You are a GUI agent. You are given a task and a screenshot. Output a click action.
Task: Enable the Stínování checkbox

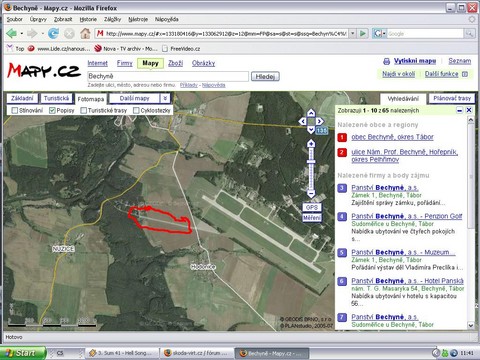14,110
